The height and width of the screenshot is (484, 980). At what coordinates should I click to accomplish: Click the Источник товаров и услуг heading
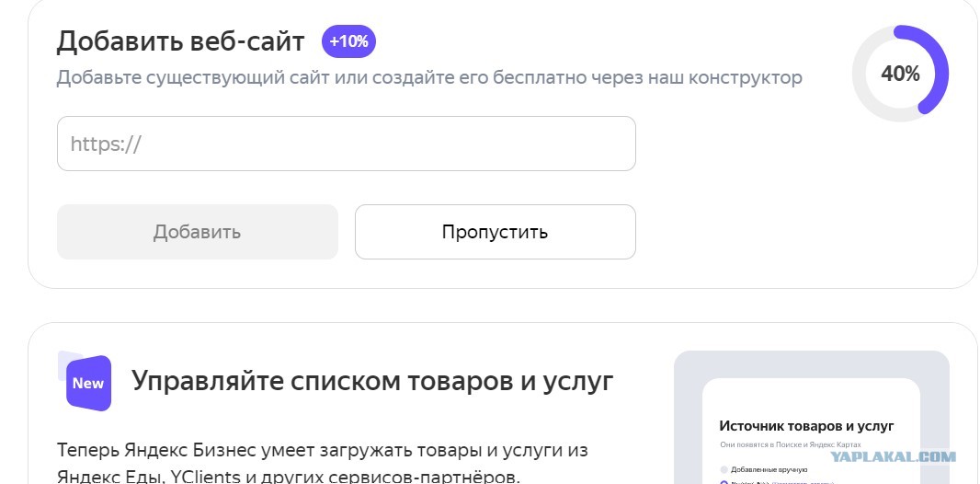pos(807,426)
